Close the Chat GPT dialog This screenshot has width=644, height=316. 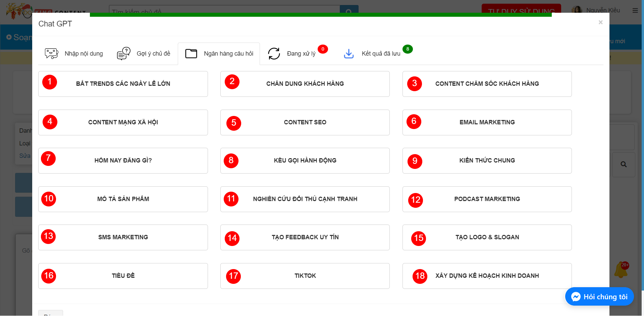(x=600, y=22)
